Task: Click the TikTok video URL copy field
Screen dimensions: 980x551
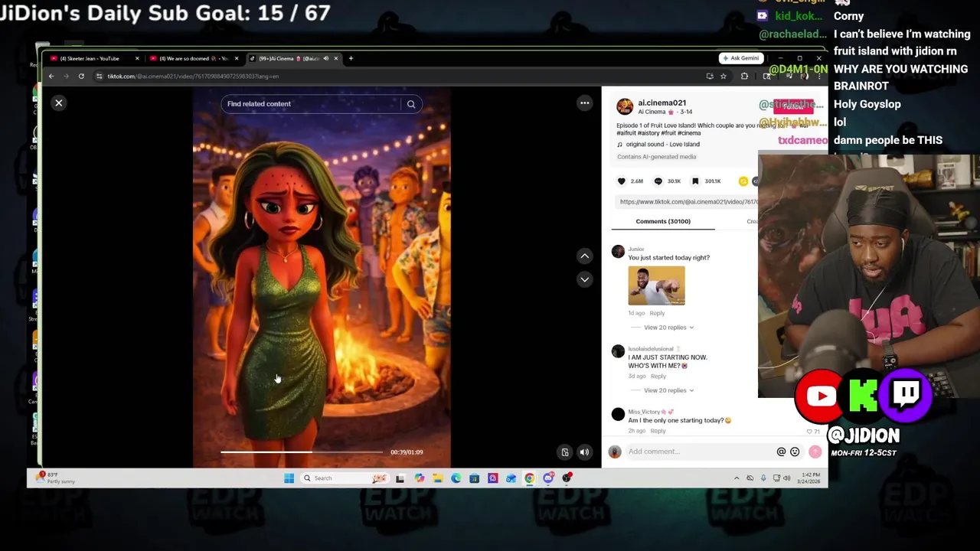Action: tap(688, 202)
